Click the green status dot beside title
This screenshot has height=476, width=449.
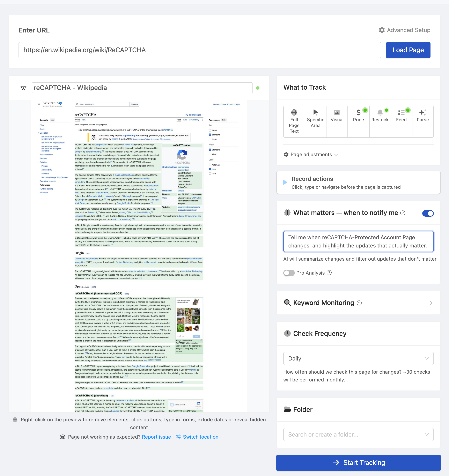258,88
